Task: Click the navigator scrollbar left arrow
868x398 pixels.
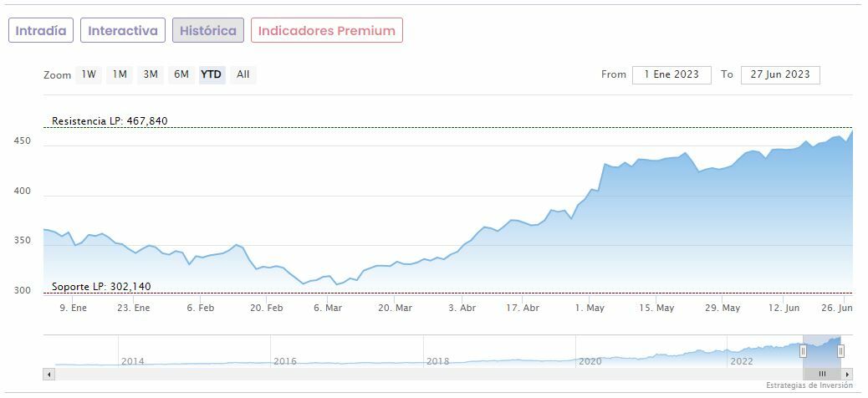Action: [48, 374]
